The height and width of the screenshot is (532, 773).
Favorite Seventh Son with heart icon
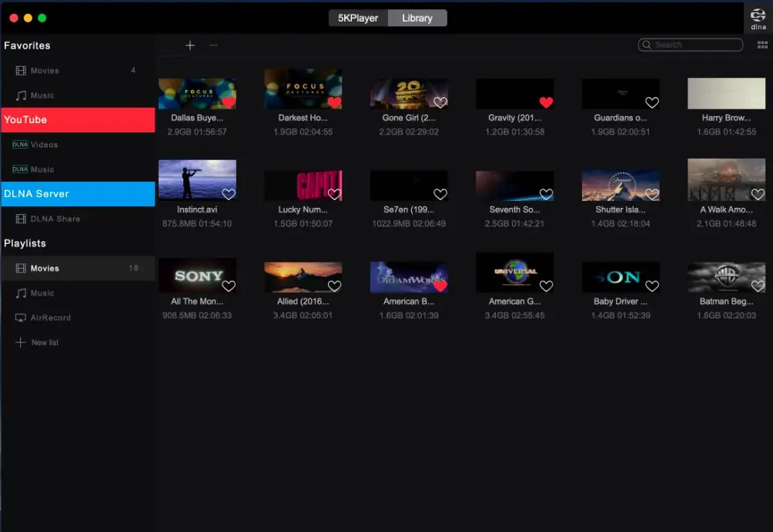pyautogui.click(x=546, y=194)
